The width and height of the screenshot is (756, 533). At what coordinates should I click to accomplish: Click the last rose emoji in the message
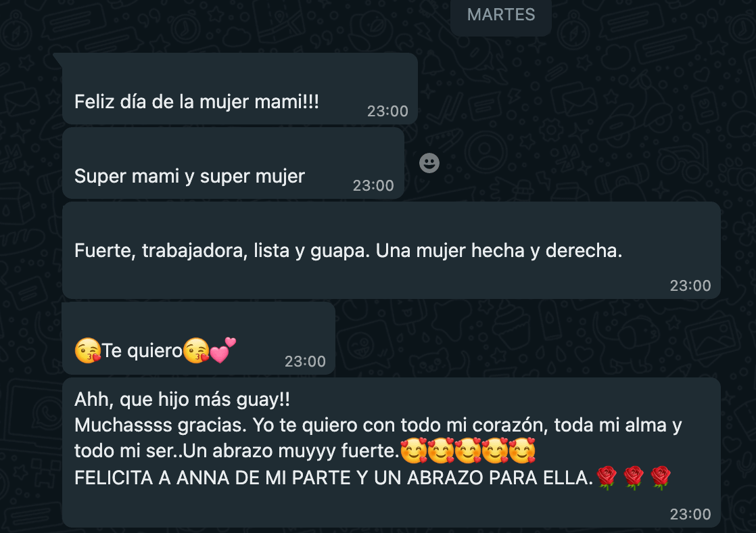pos(661,478)
